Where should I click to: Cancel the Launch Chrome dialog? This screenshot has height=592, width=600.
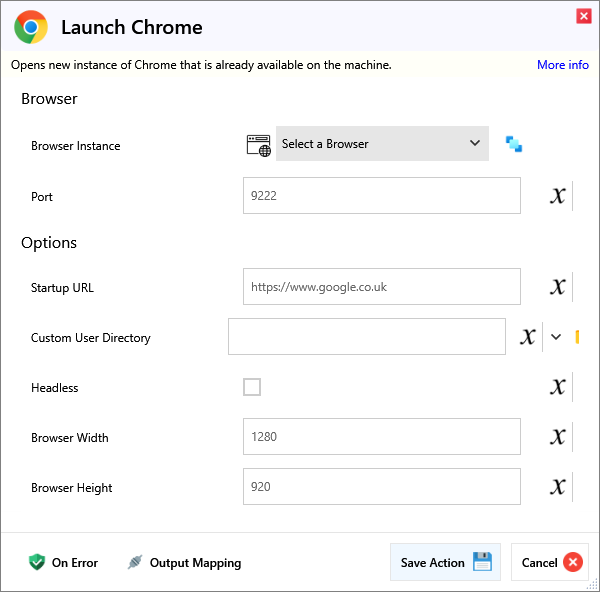pyautogui.click(x=550, y=562)
